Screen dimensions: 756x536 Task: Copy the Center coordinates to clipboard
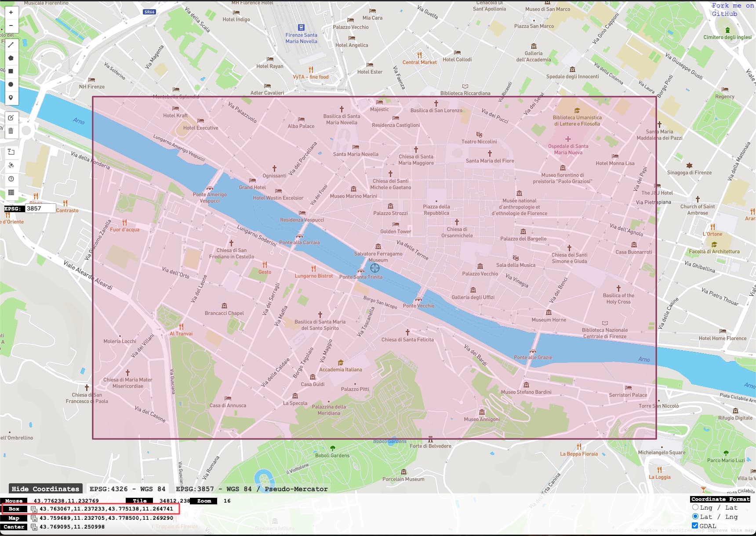tap(34, 527)
